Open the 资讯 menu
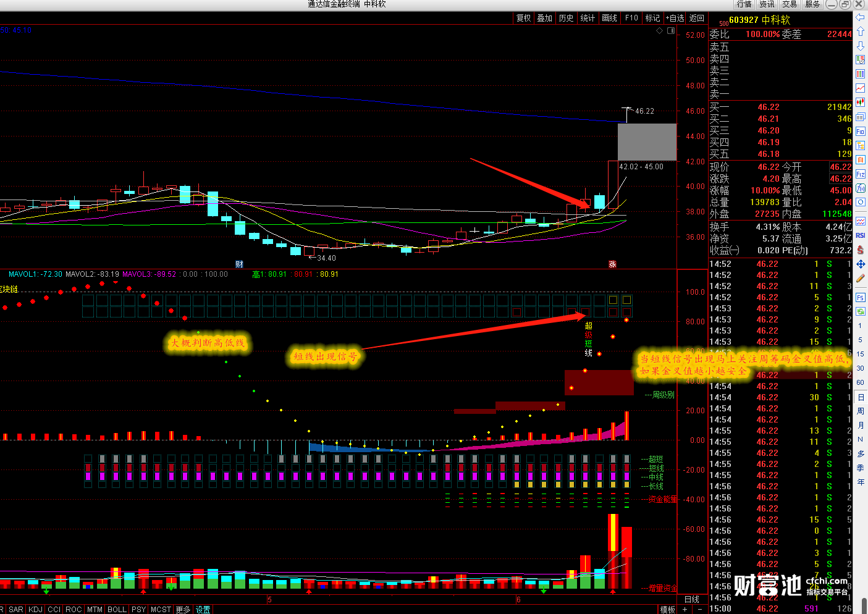Image resolution: width=868 pixels, height=614 pixels. point(767,4)
